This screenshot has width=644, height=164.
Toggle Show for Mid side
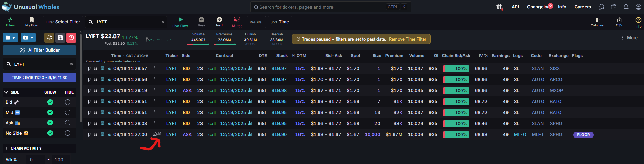pos(50,112)
